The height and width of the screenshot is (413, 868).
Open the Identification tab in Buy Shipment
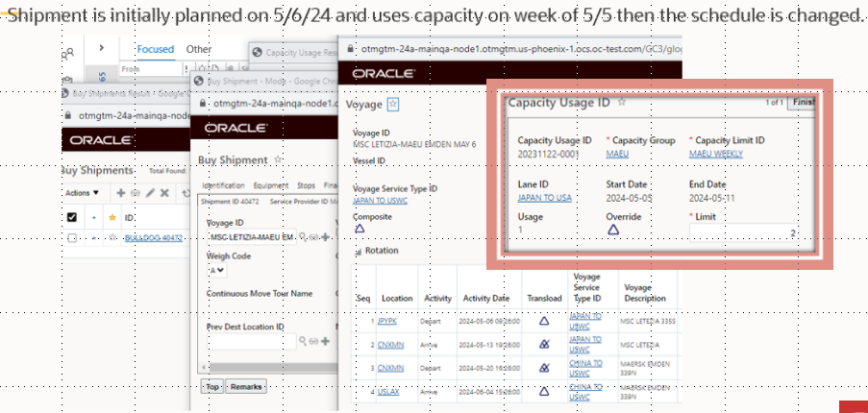pos(223,185)
